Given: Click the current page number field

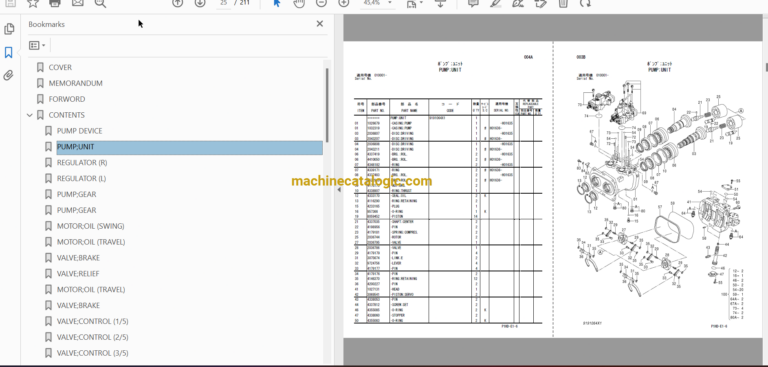Looking at the screenshot, I should pos(224,3).
